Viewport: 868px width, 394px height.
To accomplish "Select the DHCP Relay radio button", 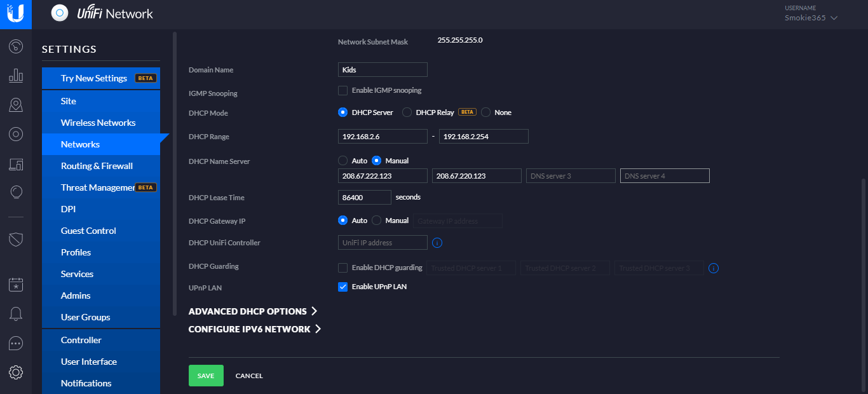I will point(407,112).
